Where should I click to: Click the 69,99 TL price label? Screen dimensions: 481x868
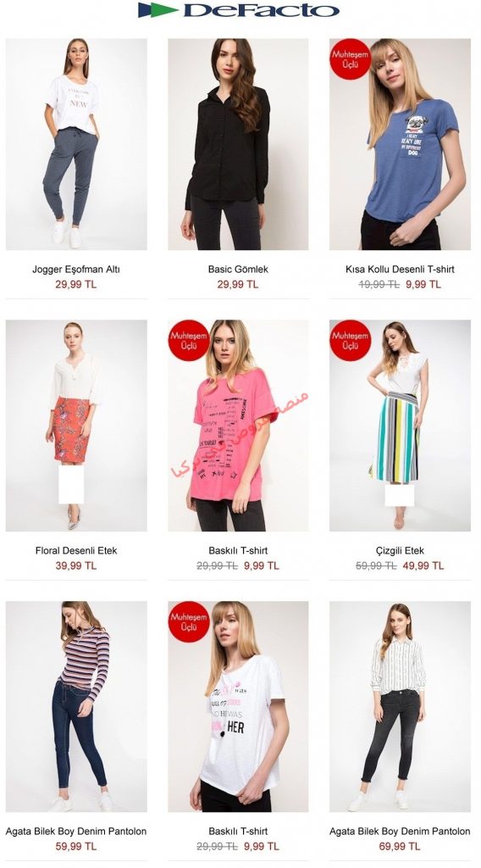[400, 847]
